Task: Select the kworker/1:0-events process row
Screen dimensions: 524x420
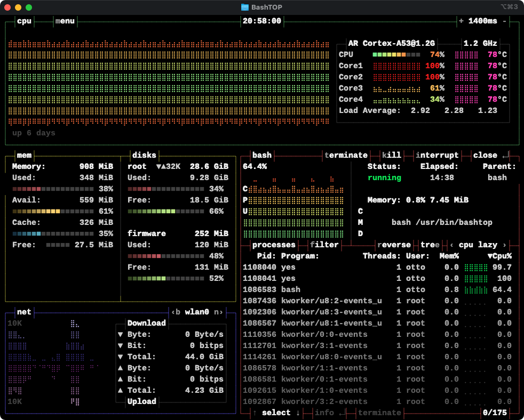Action: 377,390
